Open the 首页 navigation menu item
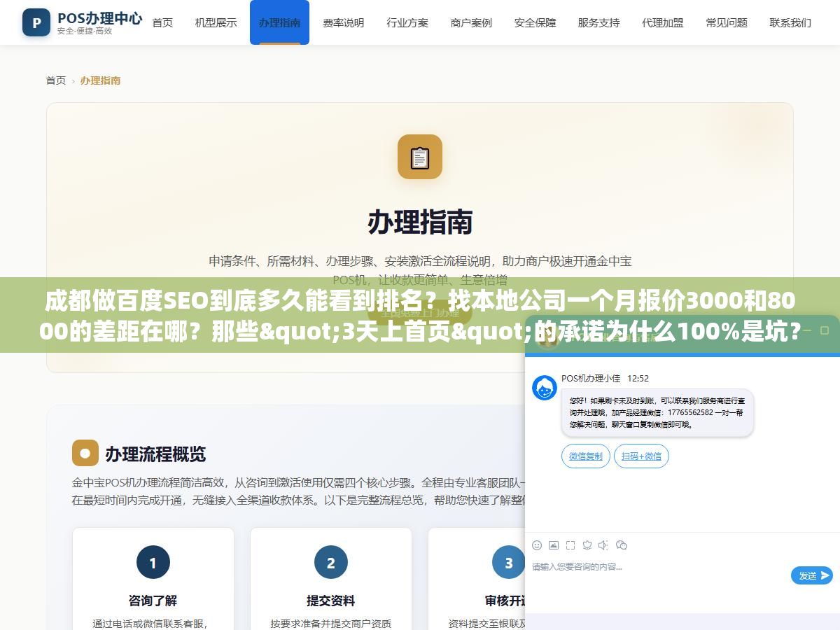840x630 pixels. click(162, 22)
